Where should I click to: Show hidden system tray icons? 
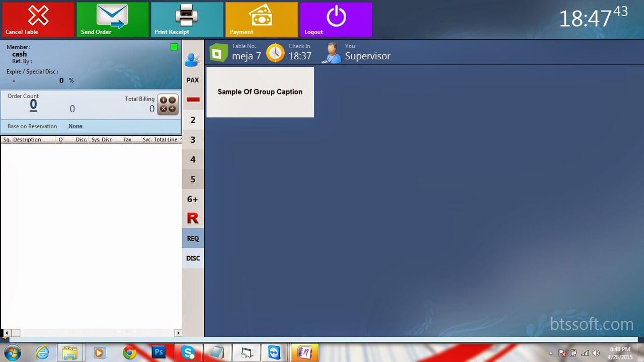click(x=550, y=353)
